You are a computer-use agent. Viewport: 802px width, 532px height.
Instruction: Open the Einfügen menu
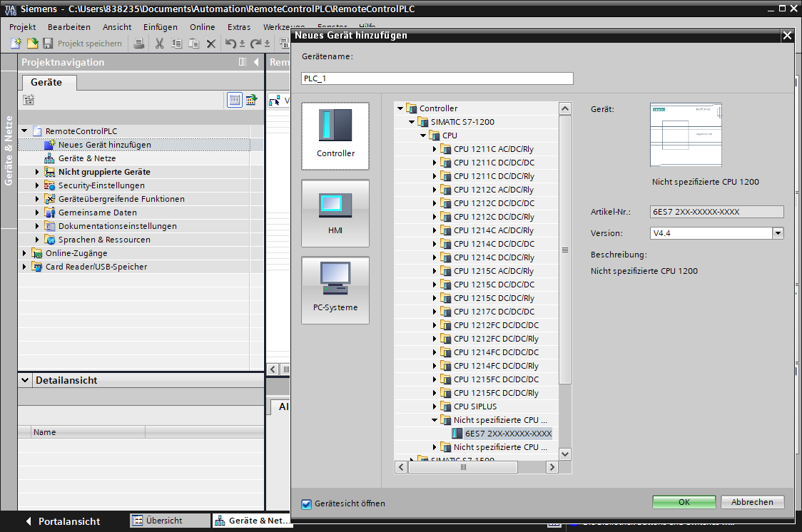click(161, 27)
